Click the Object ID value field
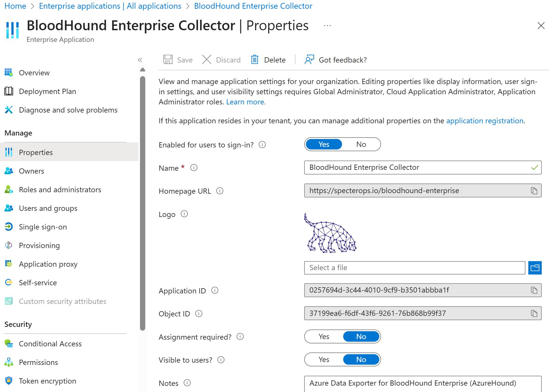 423,313
